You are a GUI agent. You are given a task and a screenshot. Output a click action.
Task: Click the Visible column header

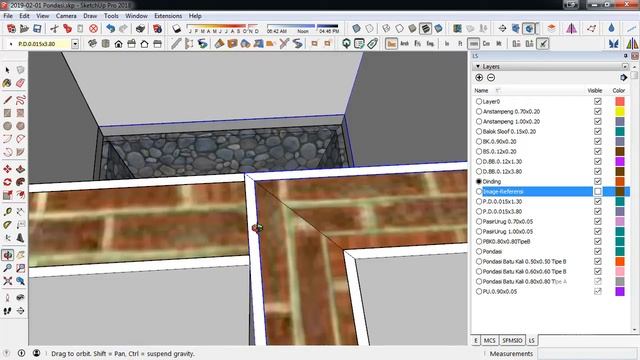click(x=595, y=90)
